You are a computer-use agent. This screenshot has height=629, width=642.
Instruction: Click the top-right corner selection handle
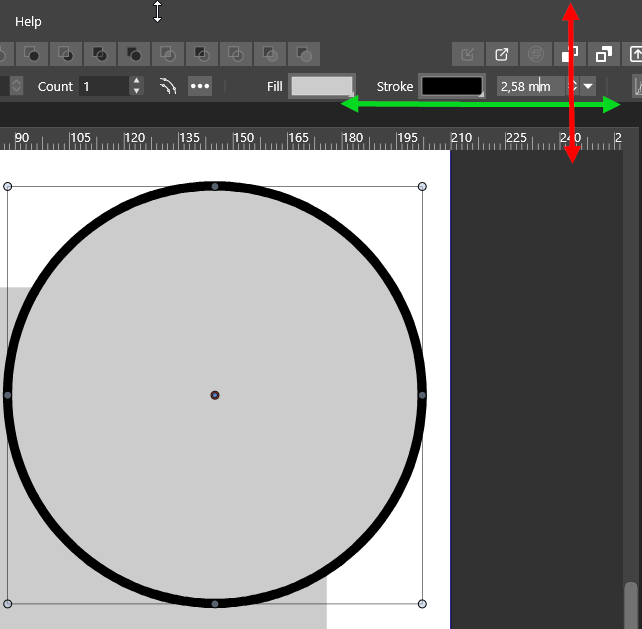click(422, 186)
